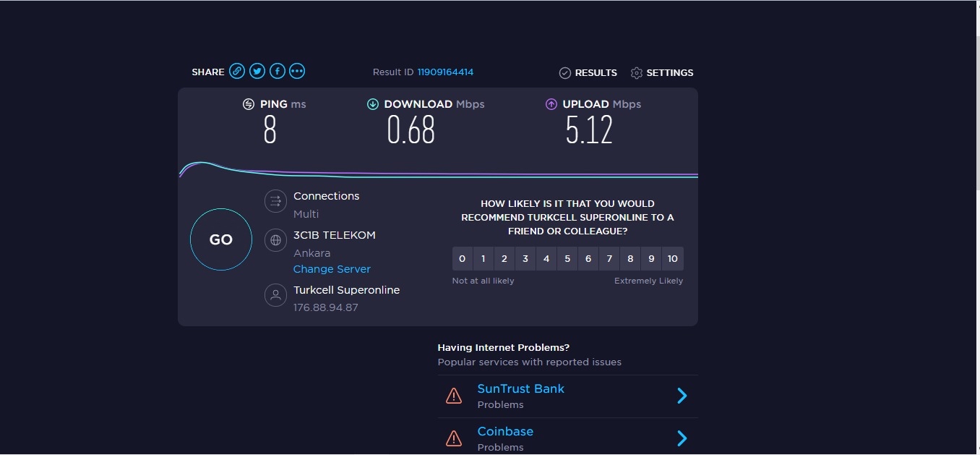Open the RESULTS tab
This screenshot has height=455, width=980.
[x=588, y=73]
